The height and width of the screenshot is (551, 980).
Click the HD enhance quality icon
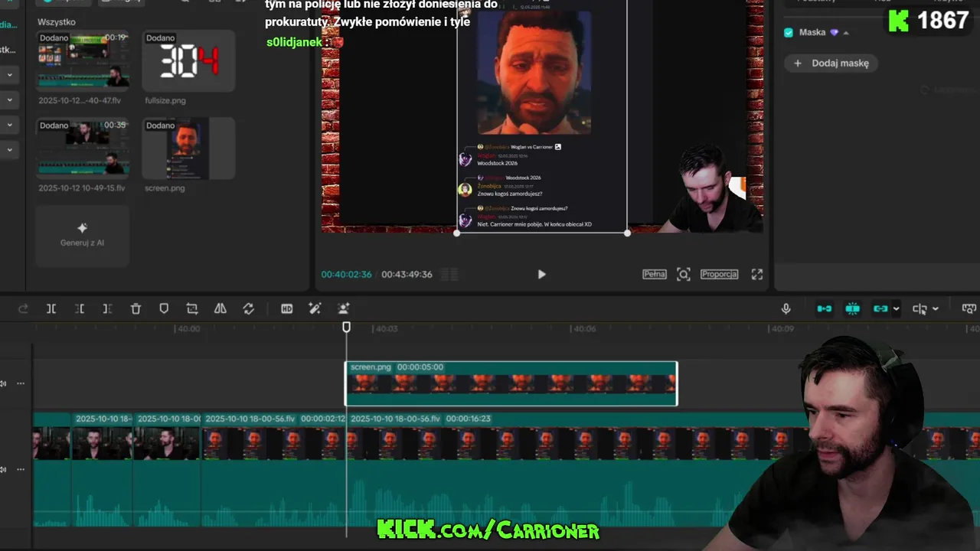coord(286,308)
